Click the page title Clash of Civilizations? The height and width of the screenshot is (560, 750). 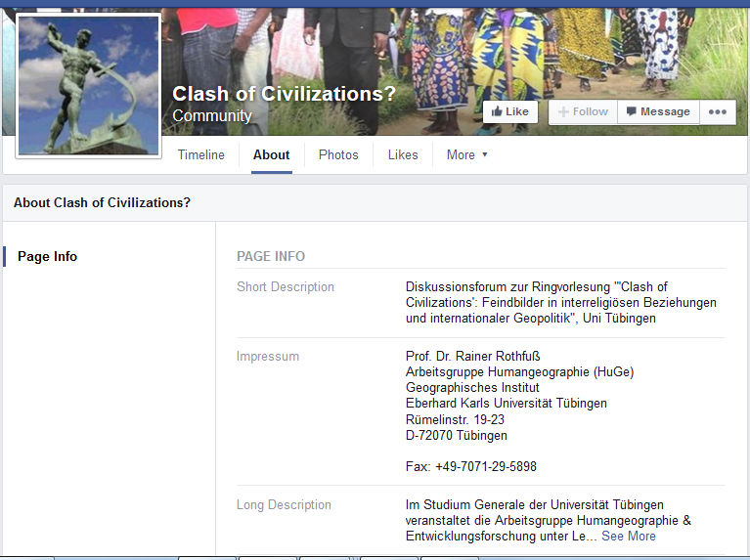[x=285, y=94]
